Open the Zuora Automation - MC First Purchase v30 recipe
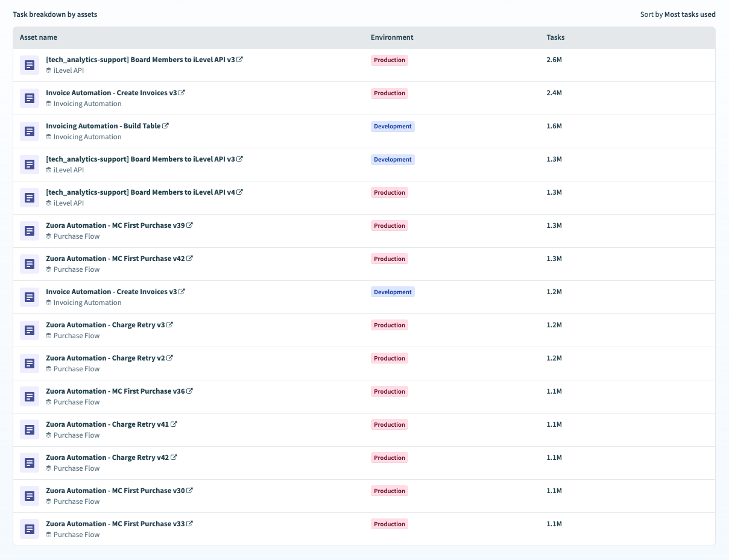 [115, 491]
